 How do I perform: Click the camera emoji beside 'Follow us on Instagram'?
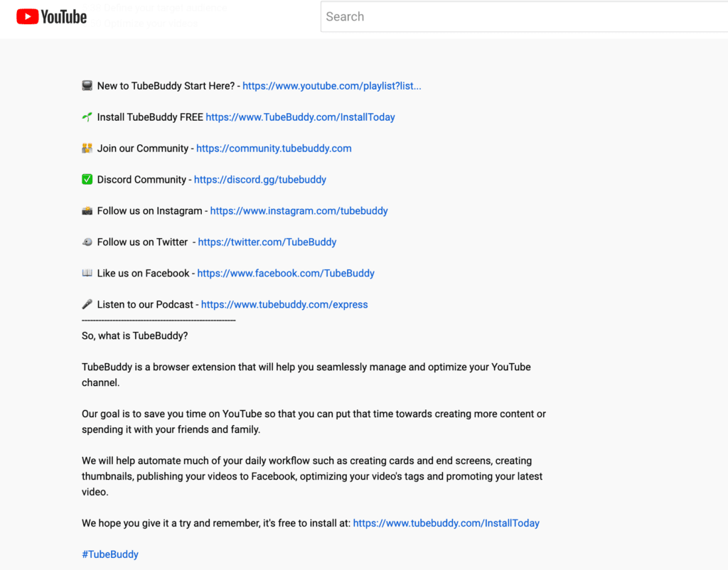87,211
